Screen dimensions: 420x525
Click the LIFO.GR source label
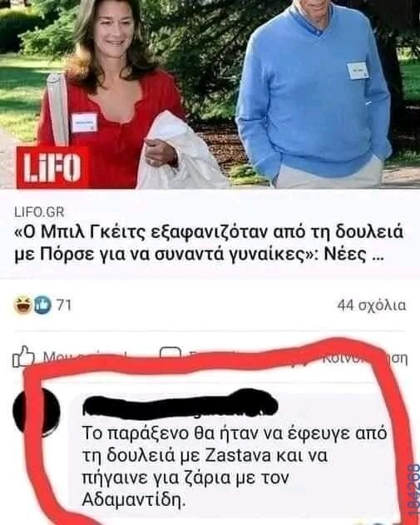[39, 212]
